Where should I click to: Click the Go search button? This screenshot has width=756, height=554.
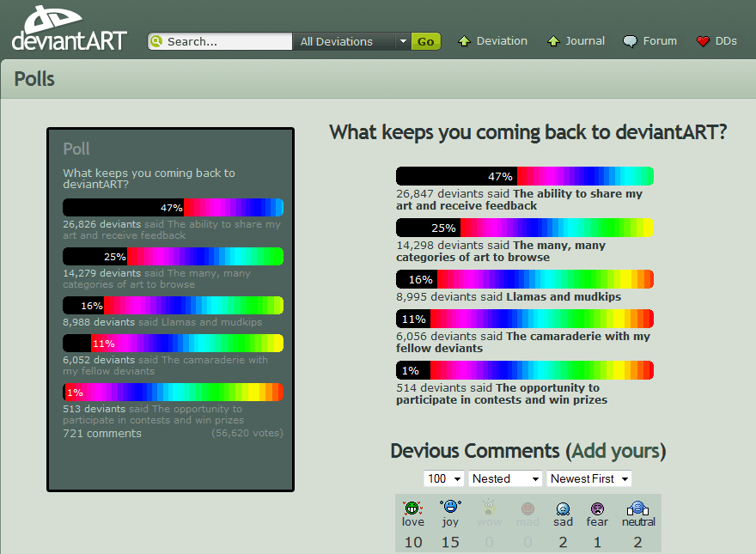click(x=426, y=41)
